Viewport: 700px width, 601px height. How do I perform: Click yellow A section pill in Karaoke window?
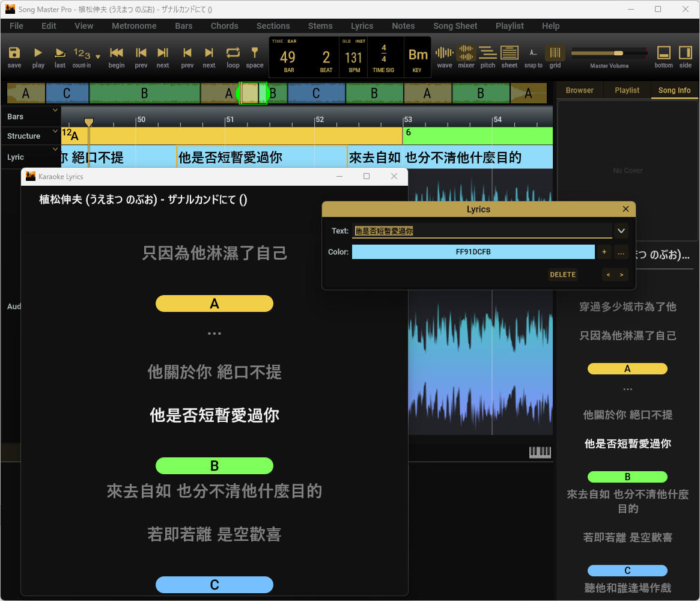point(215,304)
